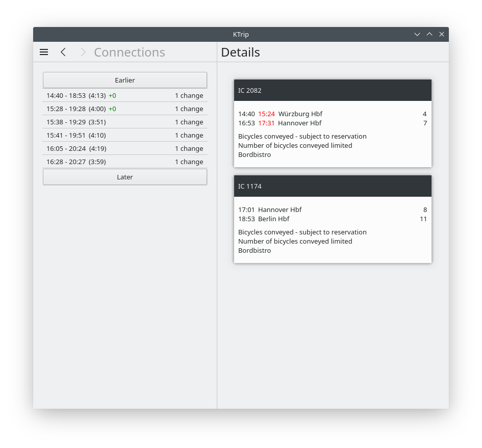Screen dimensions: 482x448
Task: Go back using the left arrow
Action: [x=63, y=52]
